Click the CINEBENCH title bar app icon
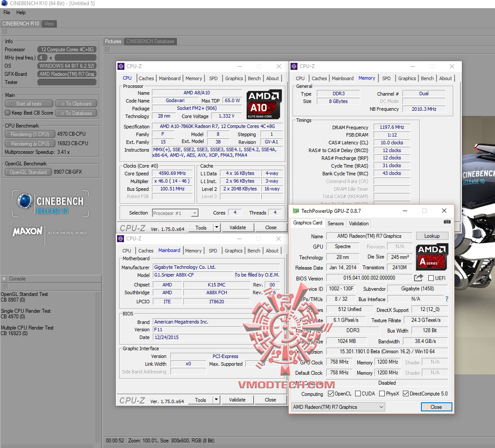The width and height of the screenshot is (495, 448). click(4, 3)
